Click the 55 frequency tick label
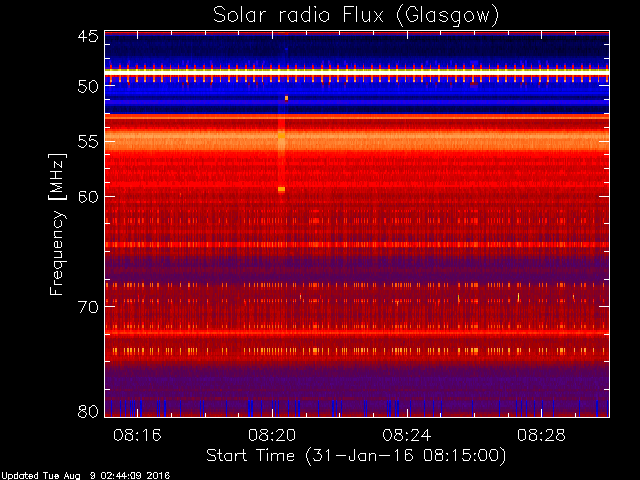The width and height of the screenshot is (640, 480). click(88, 142)
